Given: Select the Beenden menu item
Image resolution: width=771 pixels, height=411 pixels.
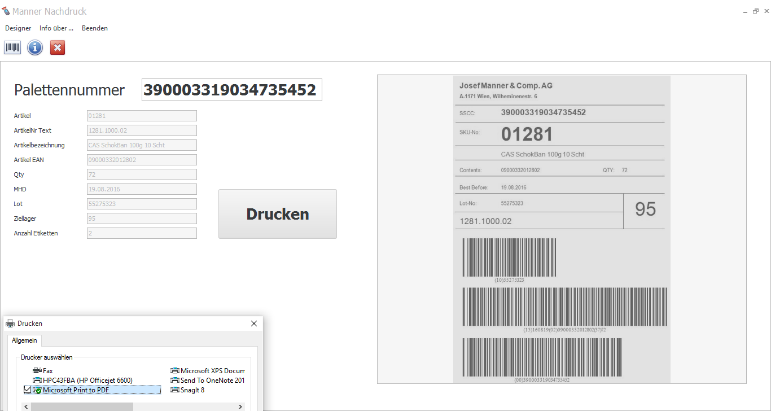Looking at the screenshot, I should 94,28.
